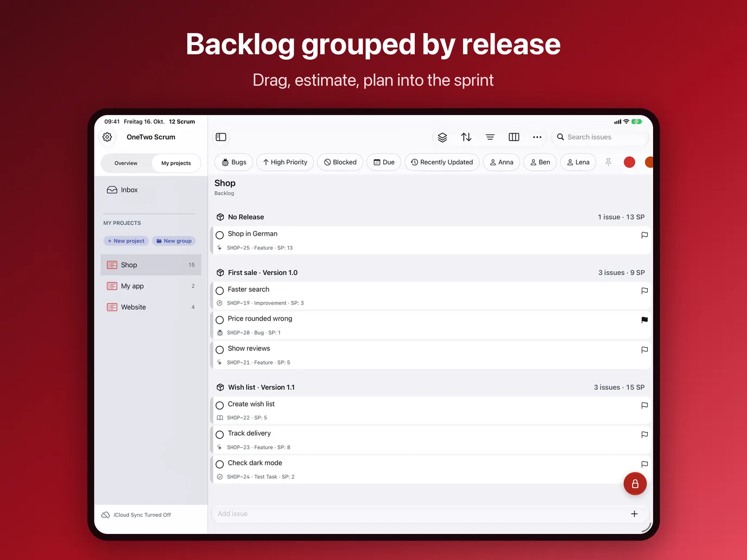Image resolution: width=747 pixels, height=560 pixels.
Task: Click the Wi-Fi icon in status bar
Action: (x=626, y=122)
